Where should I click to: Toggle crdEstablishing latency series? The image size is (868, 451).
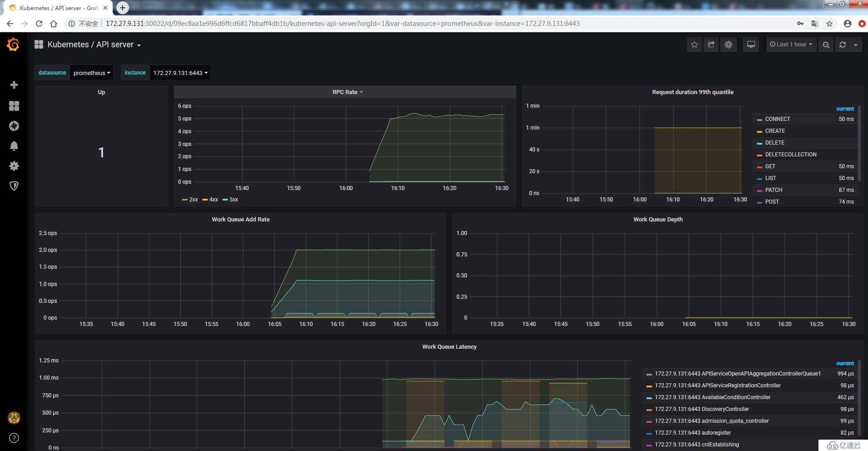[x=697, y=445]
